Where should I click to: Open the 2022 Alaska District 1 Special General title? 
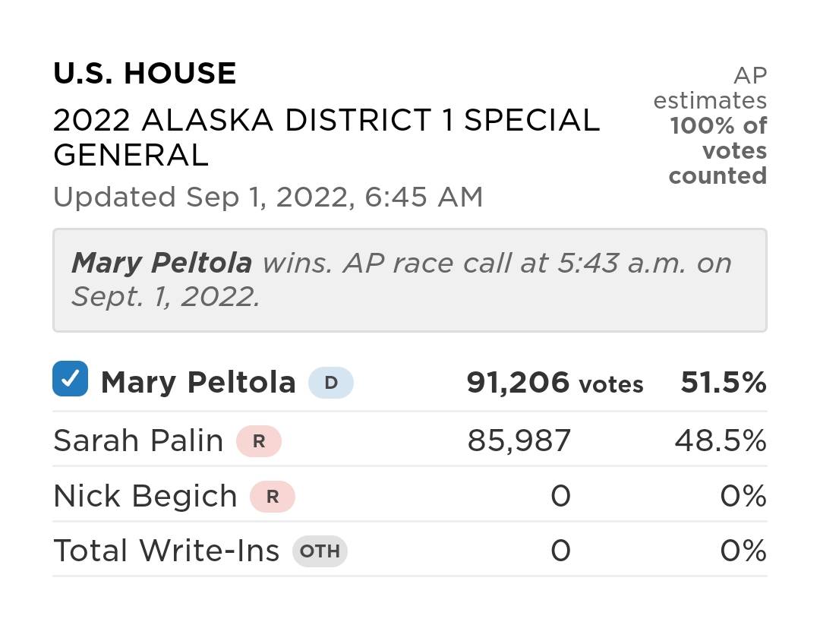click(326, 137)
